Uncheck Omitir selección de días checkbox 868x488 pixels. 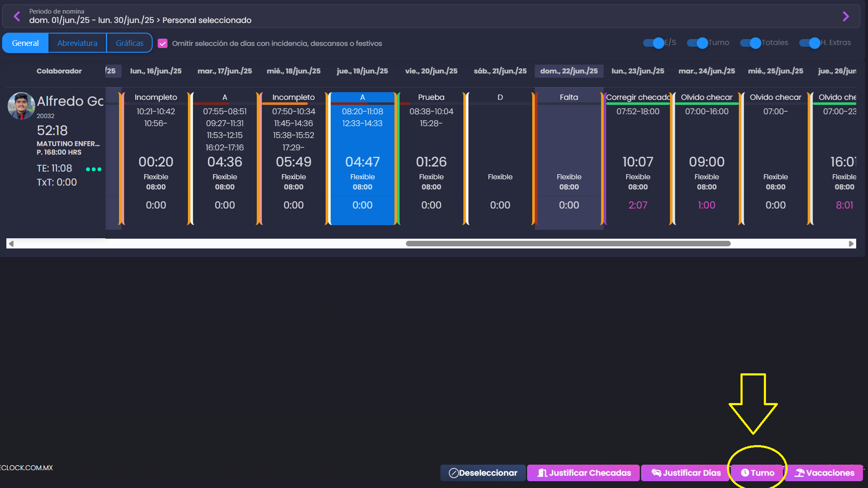(x=162, y=43)
